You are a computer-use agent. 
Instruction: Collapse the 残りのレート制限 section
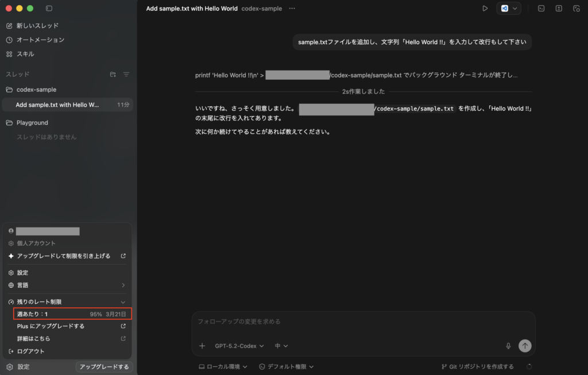pyautogui.click(x=122, y=302)
